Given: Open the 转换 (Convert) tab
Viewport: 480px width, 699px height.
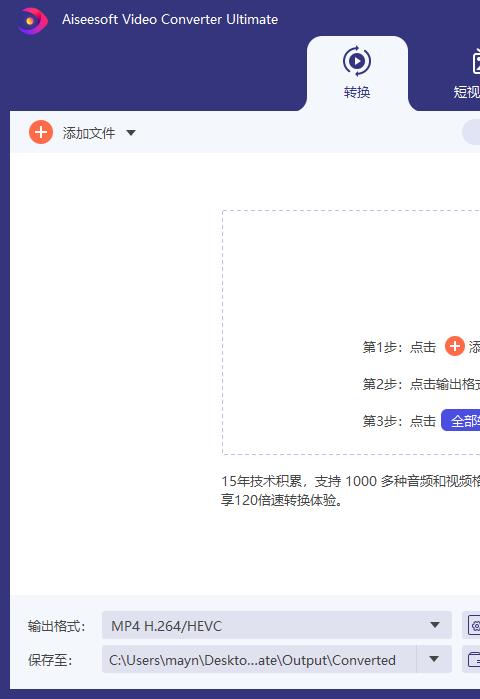Looking at the screenshot, I should [x=357, y=74].
